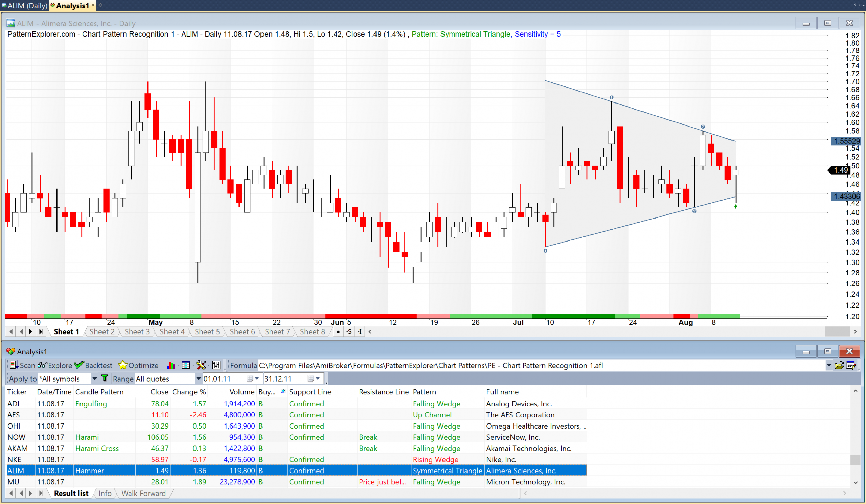Go to next result tab arrow

point(30,493)
